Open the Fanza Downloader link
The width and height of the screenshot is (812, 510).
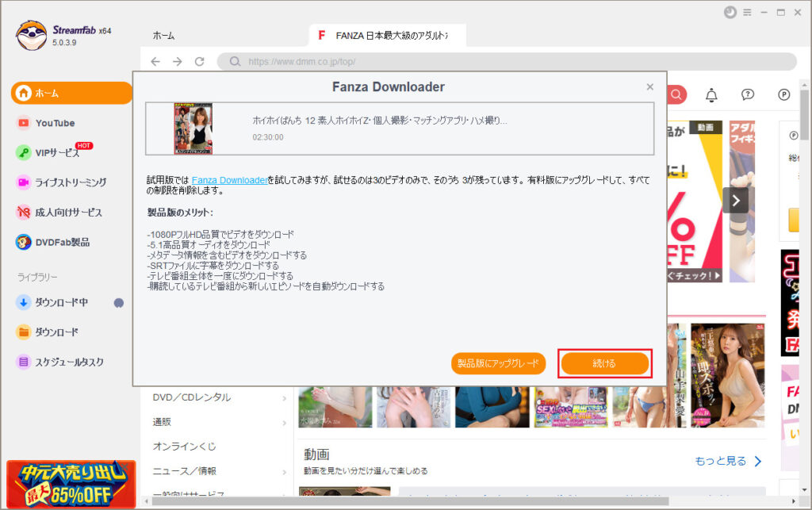point(229,180)
